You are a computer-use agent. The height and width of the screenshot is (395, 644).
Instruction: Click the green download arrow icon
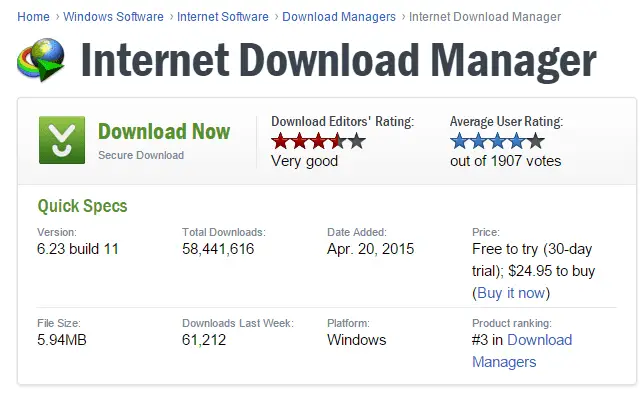(62, 140)
